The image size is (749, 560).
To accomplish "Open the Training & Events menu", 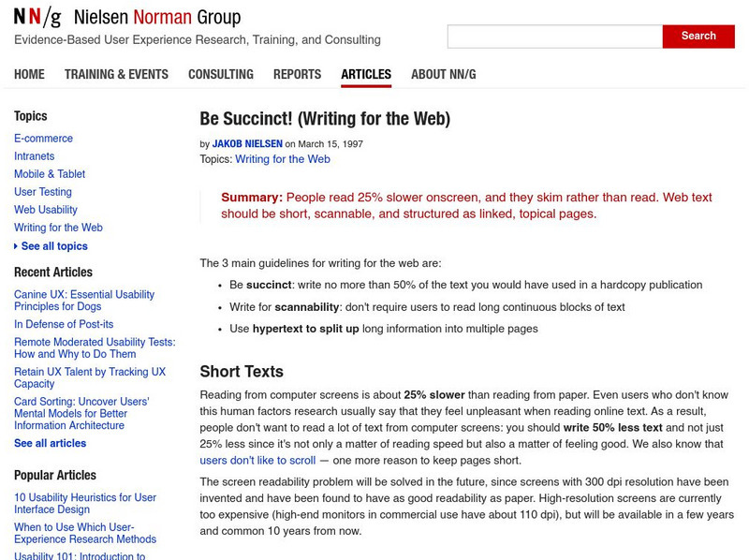I will tap(116, 74).
